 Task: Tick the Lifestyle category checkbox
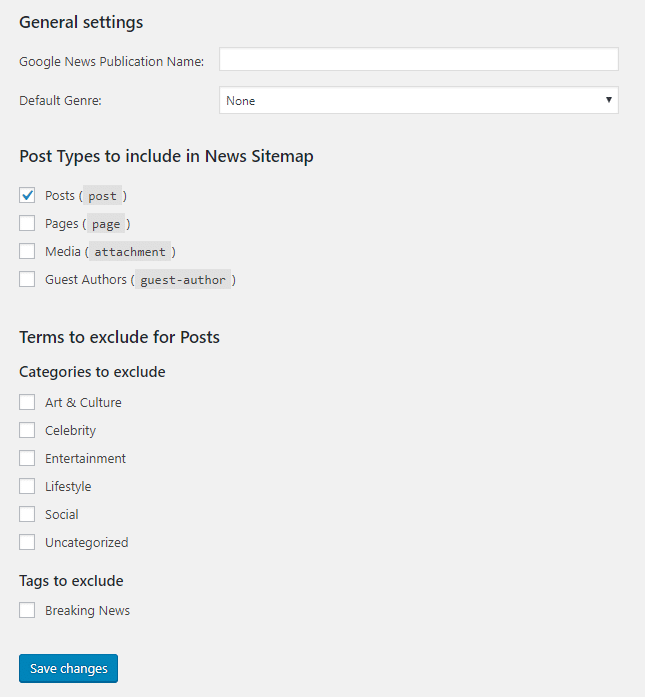coord(27,486)
